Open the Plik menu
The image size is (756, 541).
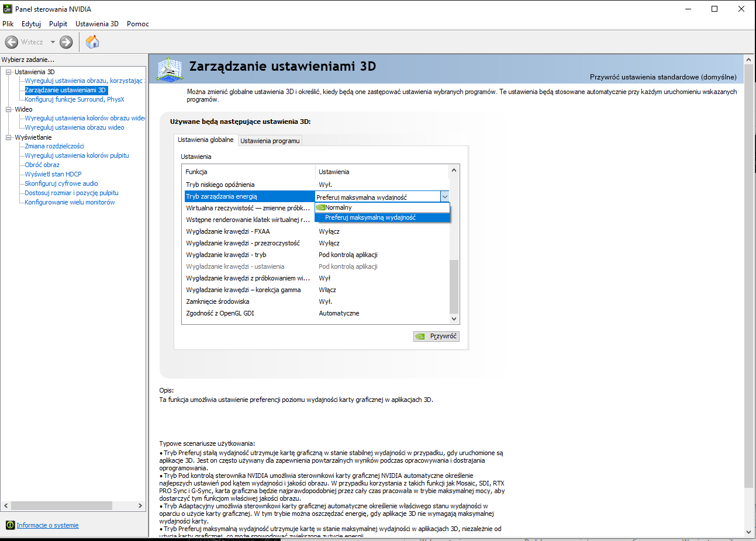point(8,24)
